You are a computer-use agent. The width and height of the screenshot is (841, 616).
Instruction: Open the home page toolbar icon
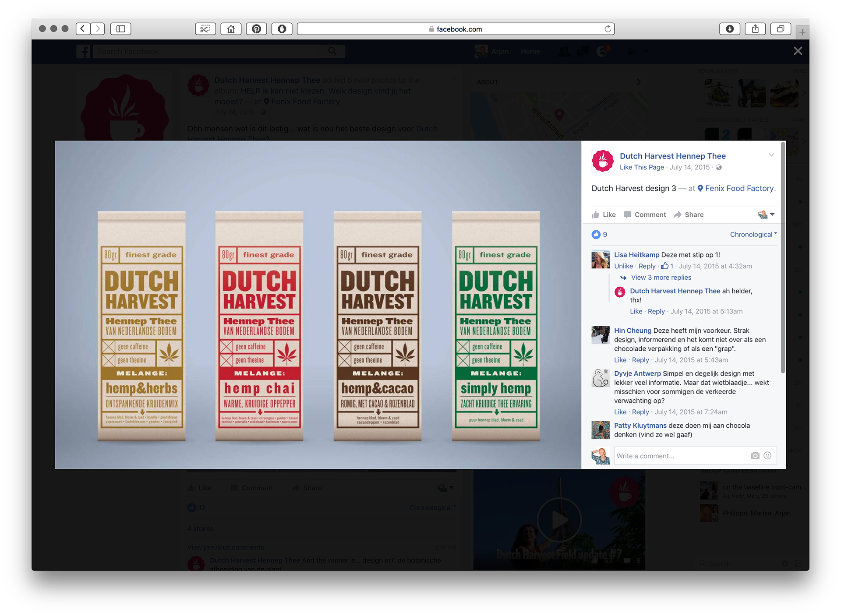pyautogui.click(x=231, y=29)
